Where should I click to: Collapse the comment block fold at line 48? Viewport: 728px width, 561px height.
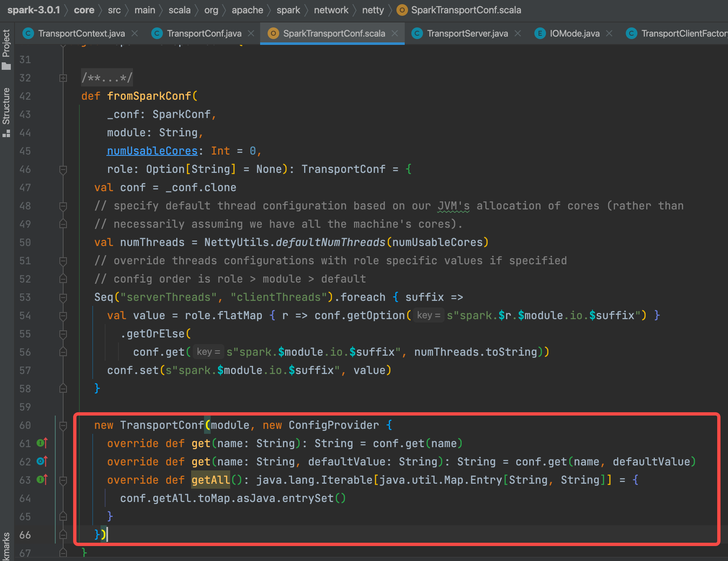tap(63, 206)
